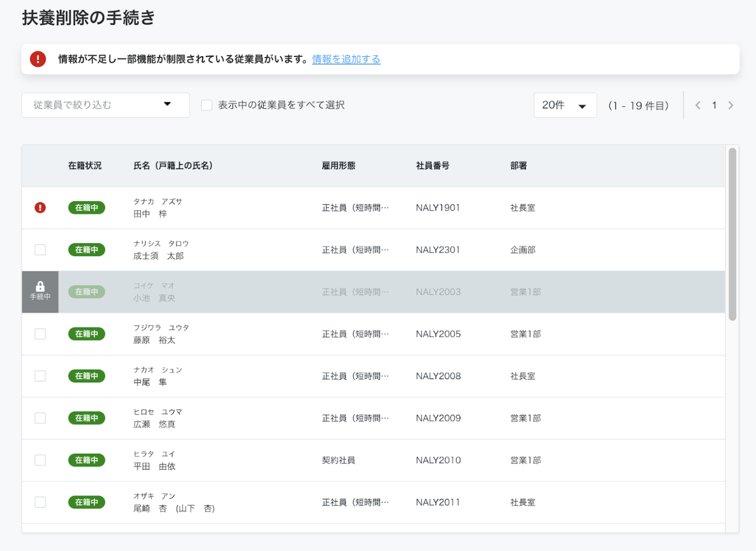
Task: Click employee number NALY2005
Action: click(438, 334)
